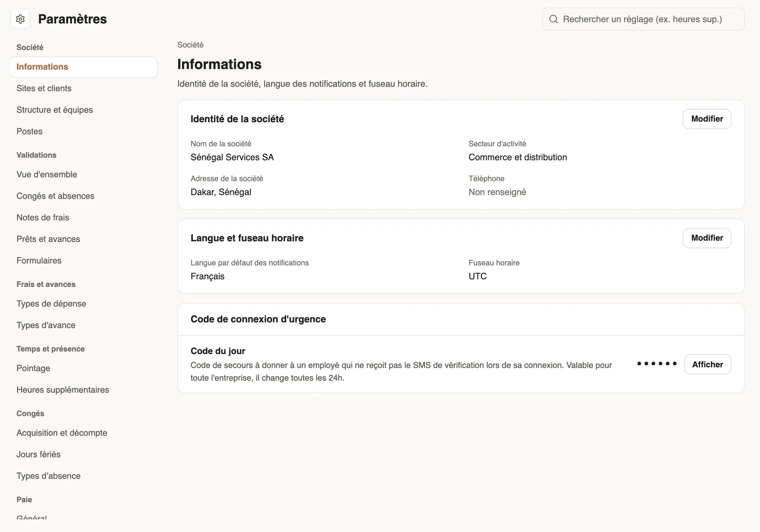The image size is (760, 532).
Task: Click the Société breadcrumb above Informations
Action: click(x=190, y=45)
